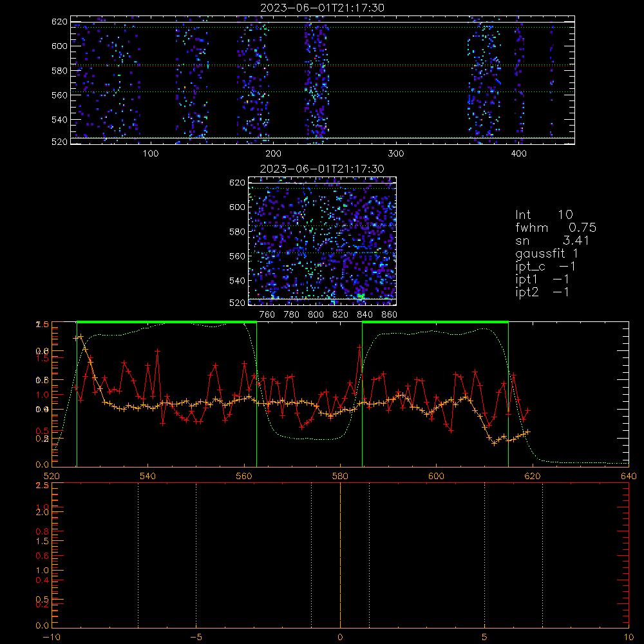Click the right green bar atop profile plot
Viewport: 644px width, 644px height.
click(435, 323)
